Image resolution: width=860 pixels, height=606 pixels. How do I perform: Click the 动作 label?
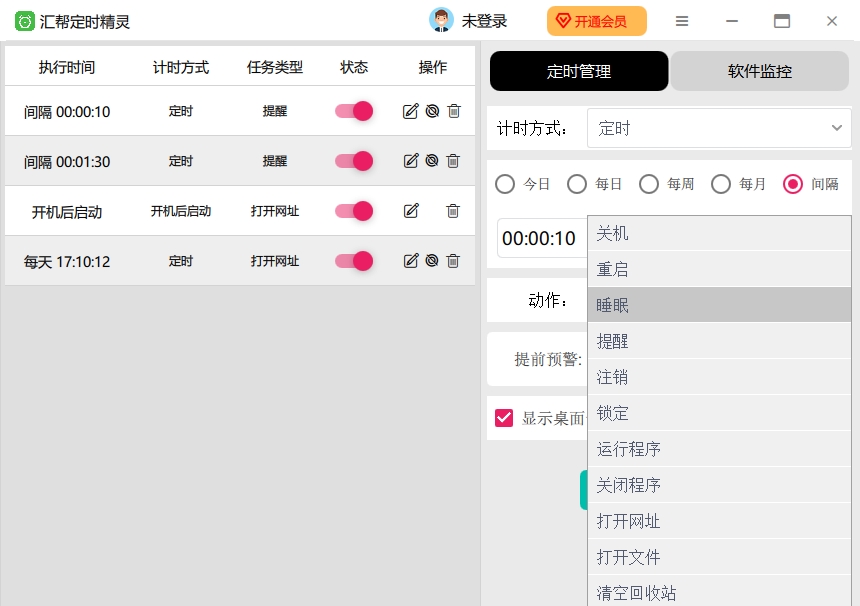coord(547,300)
